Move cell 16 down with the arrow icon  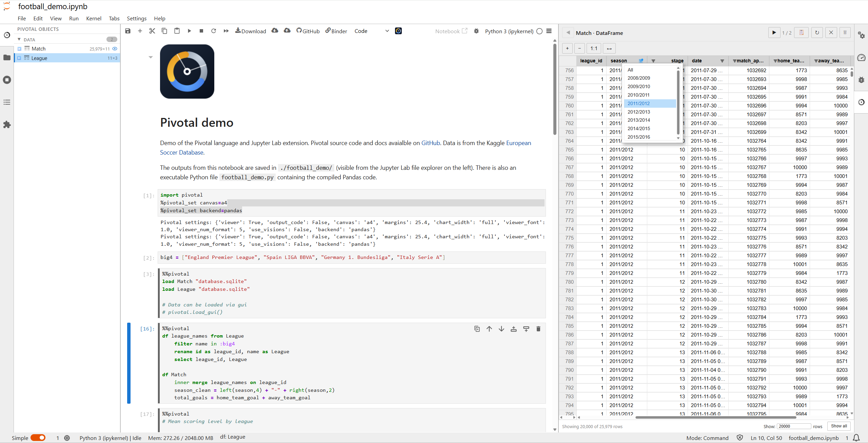tap(501, 329)
